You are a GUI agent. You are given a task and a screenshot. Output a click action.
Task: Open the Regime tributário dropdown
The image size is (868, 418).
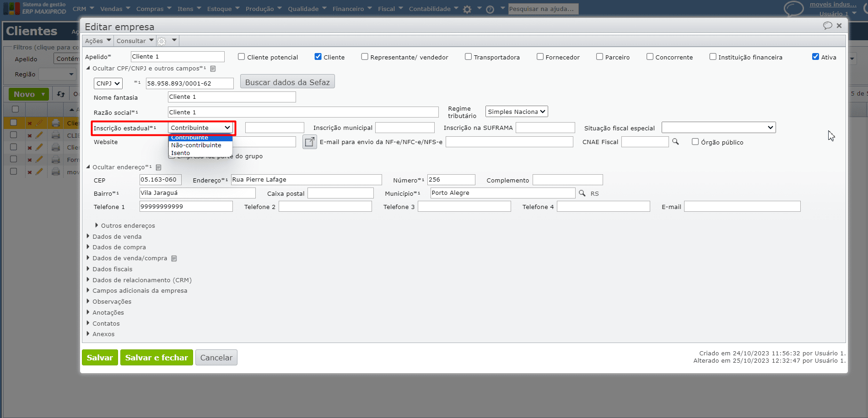(517, 112)
